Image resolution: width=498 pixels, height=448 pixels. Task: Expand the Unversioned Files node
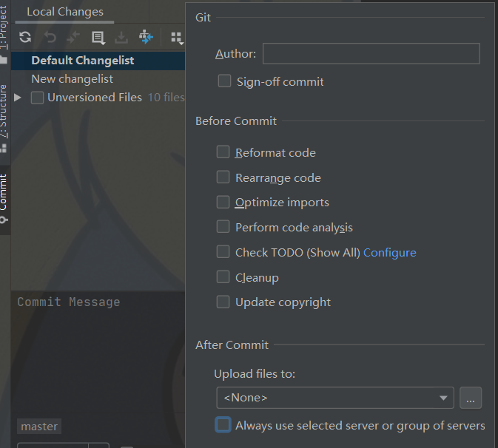click(x=18, y=98)
